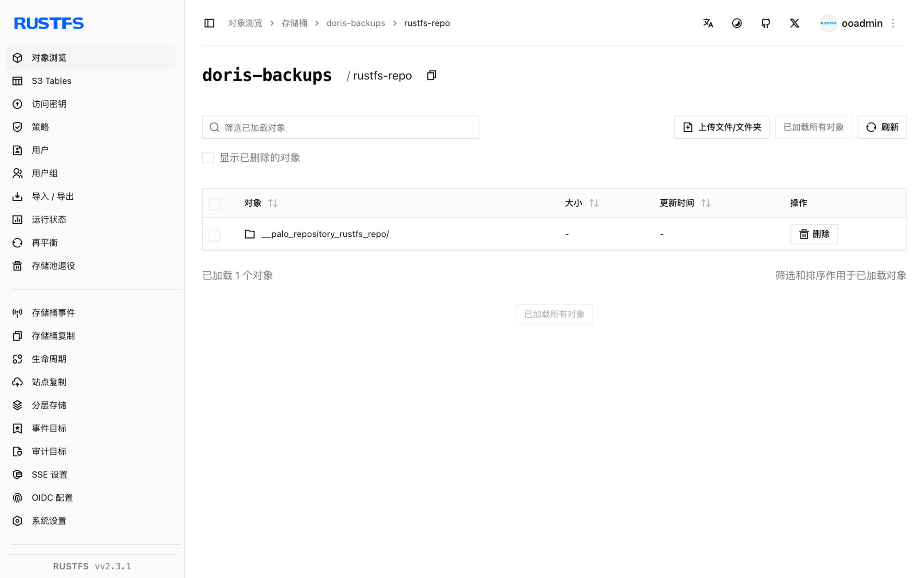Open 分层存储 sidebar item

(91, 406)
